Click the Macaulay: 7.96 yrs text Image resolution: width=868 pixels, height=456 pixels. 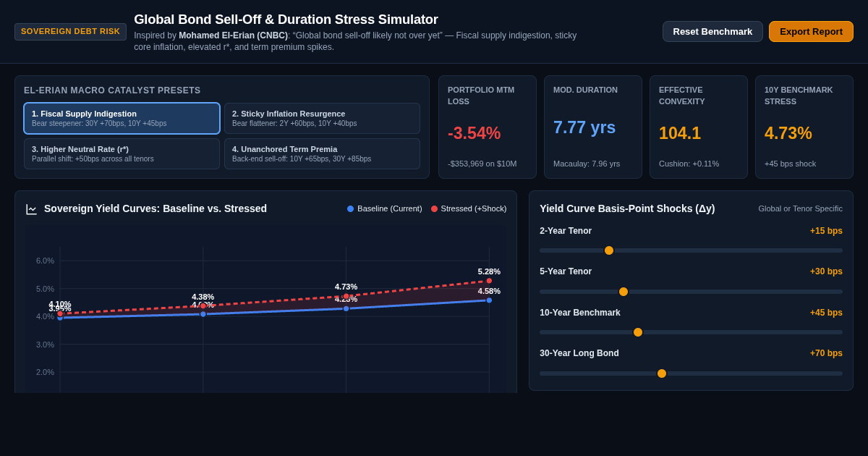[x=587, y=164]
